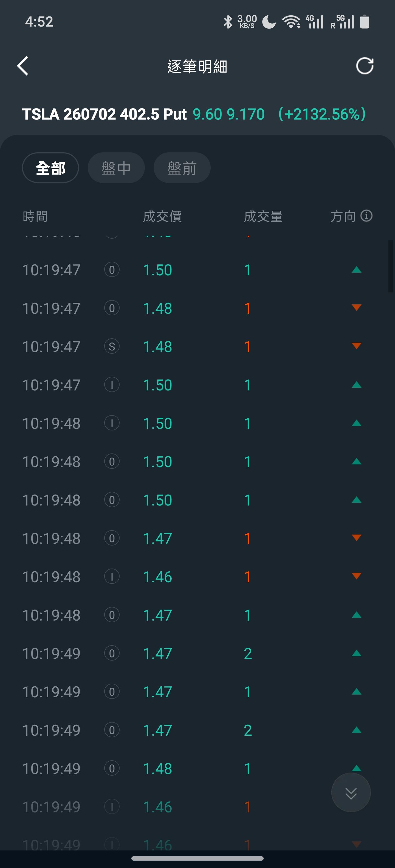Tap the 成交價 column header

point(162,216)
